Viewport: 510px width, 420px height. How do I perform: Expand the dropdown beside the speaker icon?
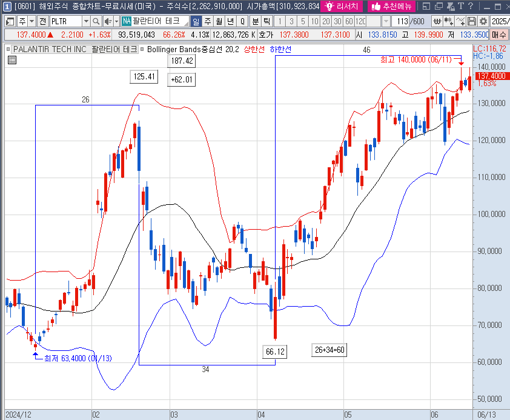(116, 22)
